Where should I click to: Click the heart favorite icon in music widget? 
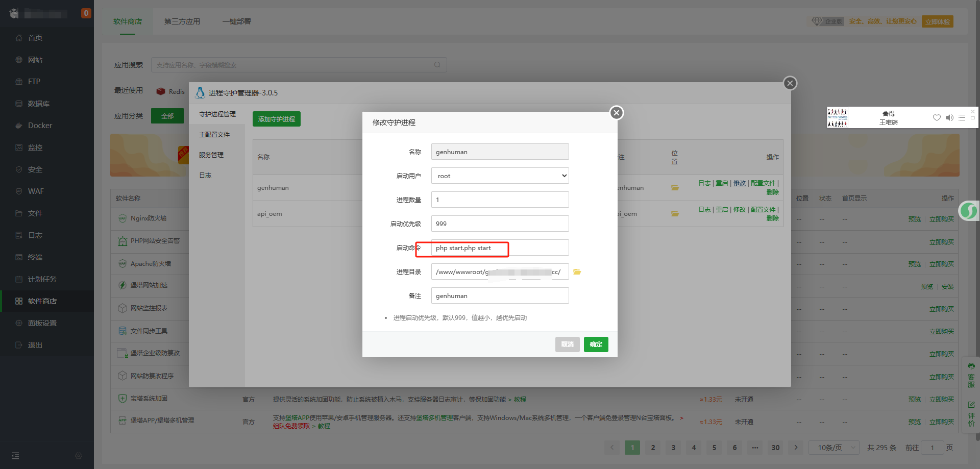point(937,117)
